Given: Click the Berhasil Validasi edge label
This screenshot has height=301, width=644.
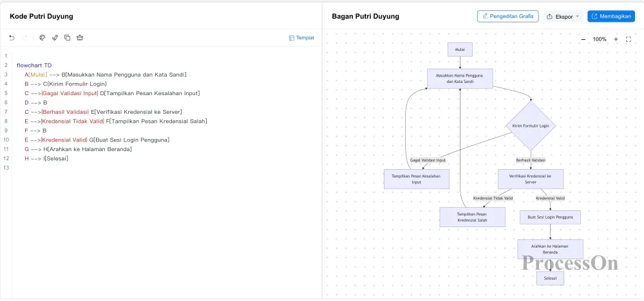Looking at the screenshot, I should pyautogui.click(x=531, y=160).
